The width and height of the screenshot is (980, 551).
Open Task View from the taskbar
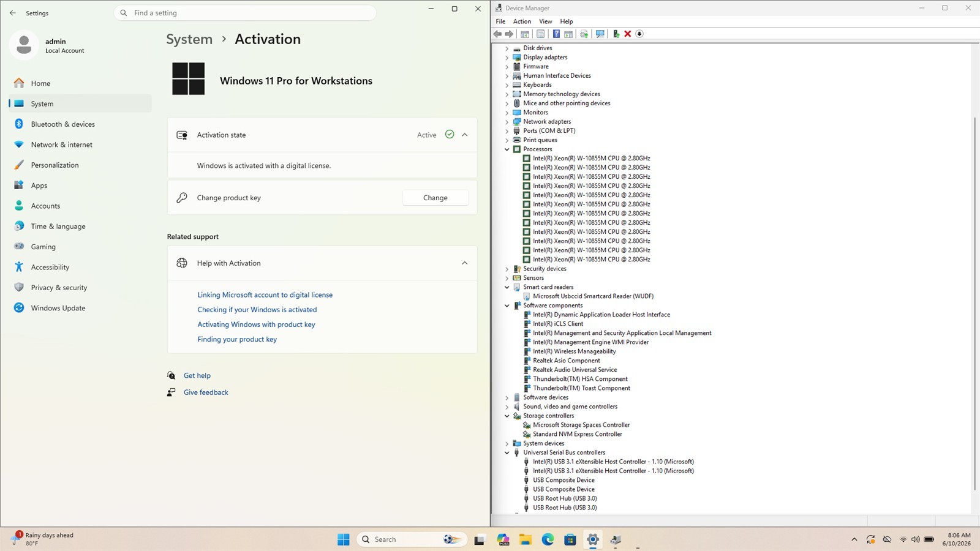pos(480,539)
